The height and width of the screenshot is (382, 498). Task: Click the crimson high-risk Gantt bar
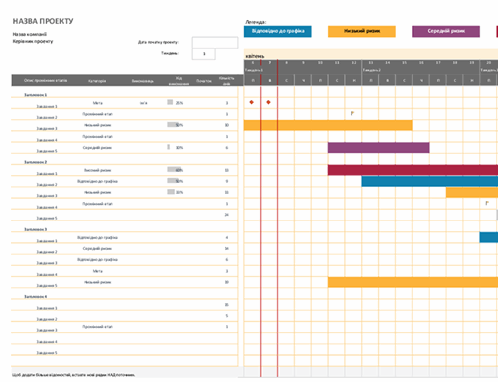point(413,170)
